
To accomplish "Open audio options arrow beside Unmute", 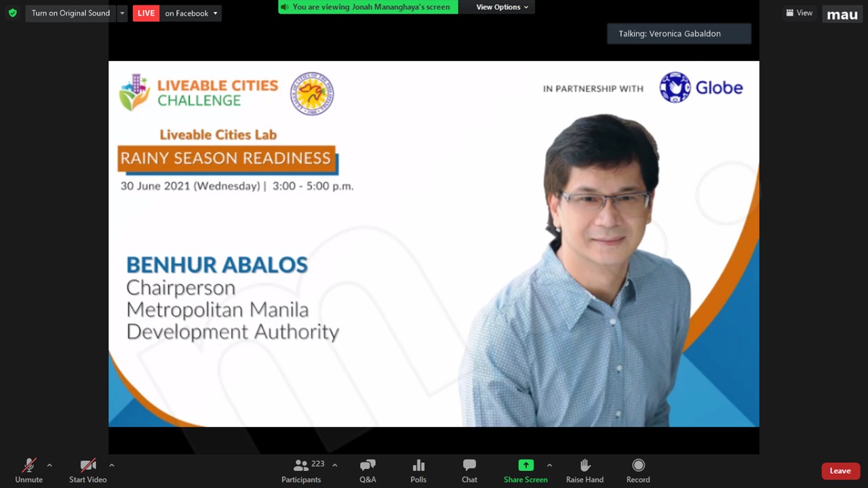I will tap(49, 465).
